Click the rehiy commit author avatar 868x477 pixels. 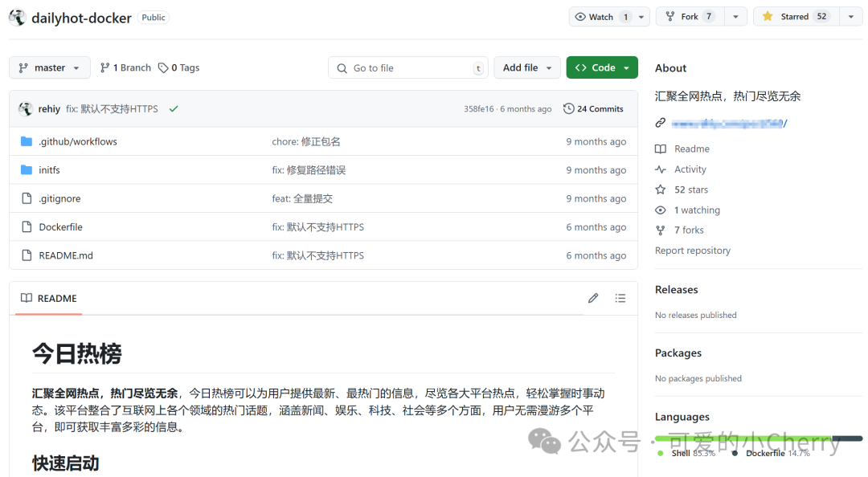click(26, 109)
